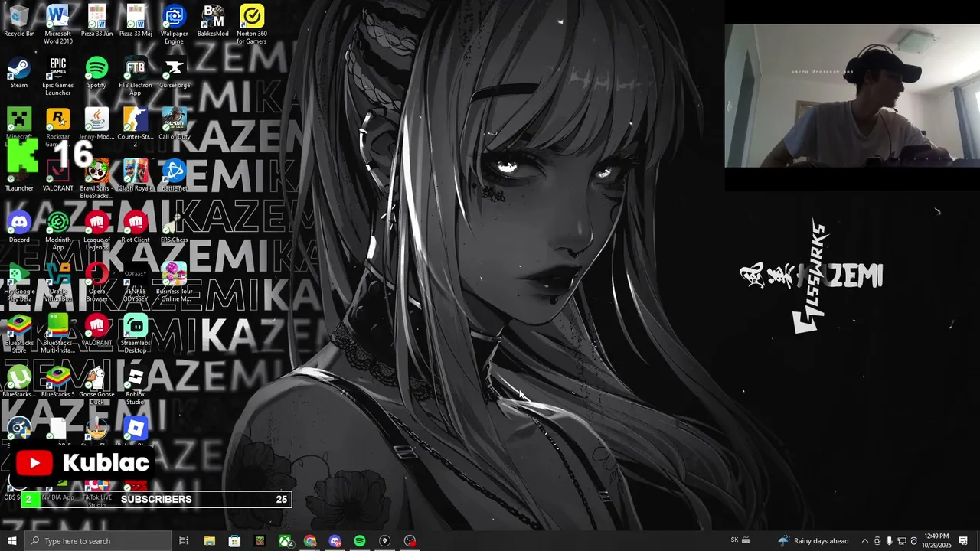980x551 pixels.
Task: Open CurseForge desktop icon
Action: pyautogui.click(x=174, y=73)
